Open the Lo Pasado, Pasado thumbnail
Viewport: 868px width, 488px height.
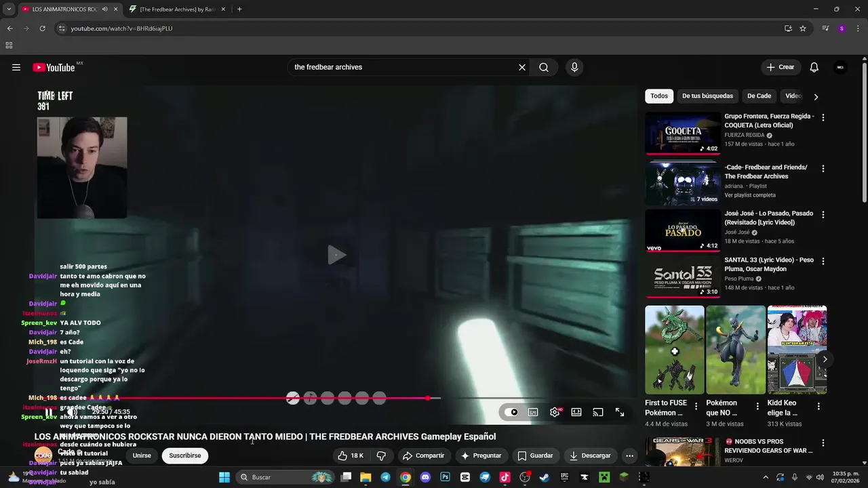pos(683,230)
